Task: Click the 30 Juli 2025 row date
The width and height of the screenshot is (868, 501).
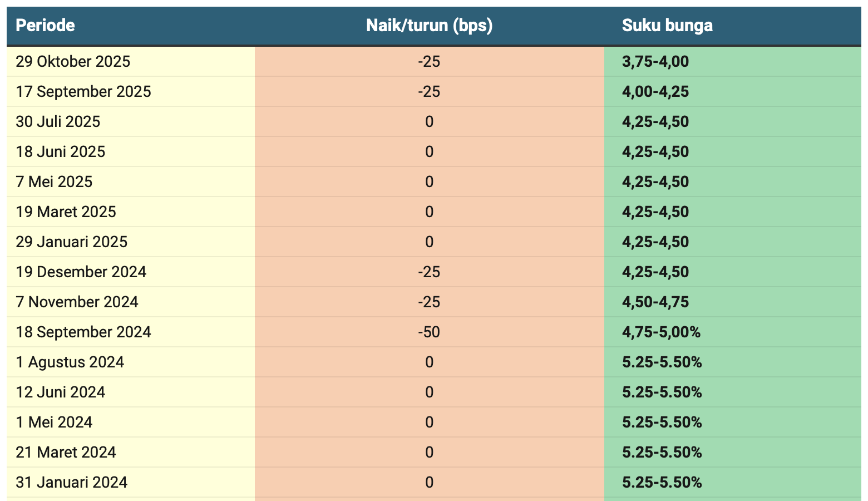Action: coord(58,121)
